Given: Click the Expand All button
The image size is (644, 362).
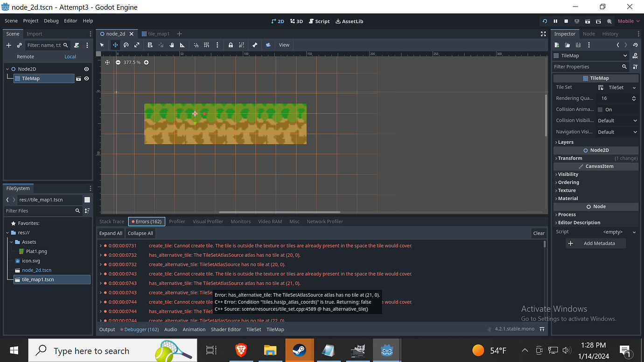Looking at the screenshot, I should (x=111, y=233).
